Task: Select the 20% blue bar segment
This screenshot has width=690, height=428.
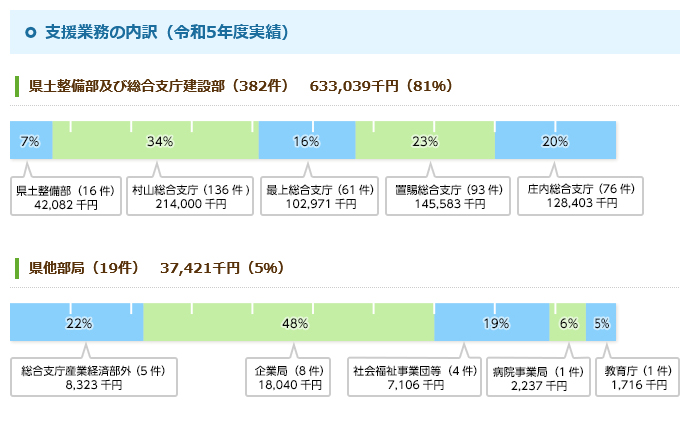Action: pyautogui.click(x=555, y=140)
